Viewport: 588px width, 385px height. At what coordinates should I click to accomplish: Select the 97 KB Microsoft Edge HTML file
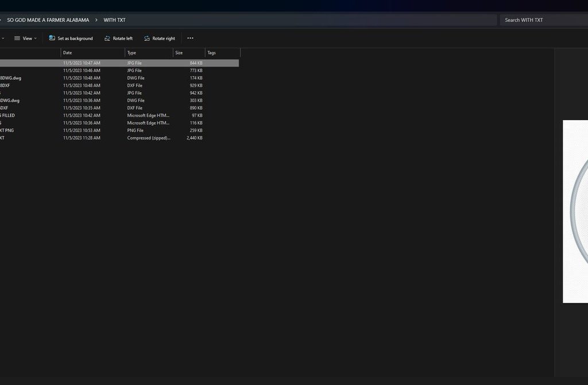[x=115, y=115]
